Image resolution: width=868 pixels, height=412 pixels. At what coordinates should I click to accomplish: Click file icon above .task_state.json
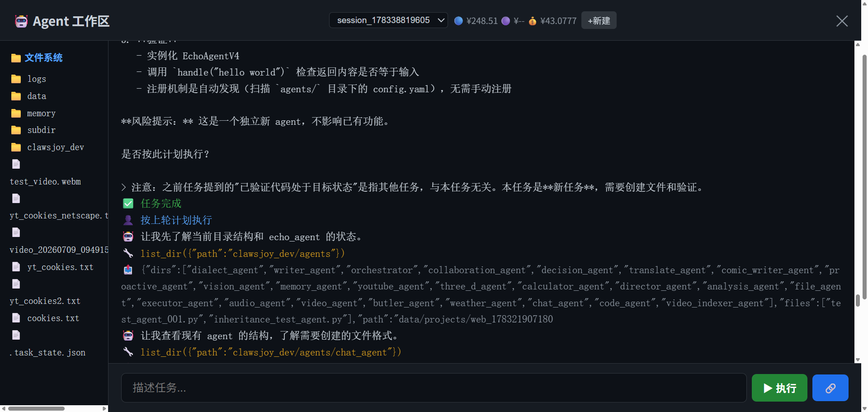click(16, 335)
